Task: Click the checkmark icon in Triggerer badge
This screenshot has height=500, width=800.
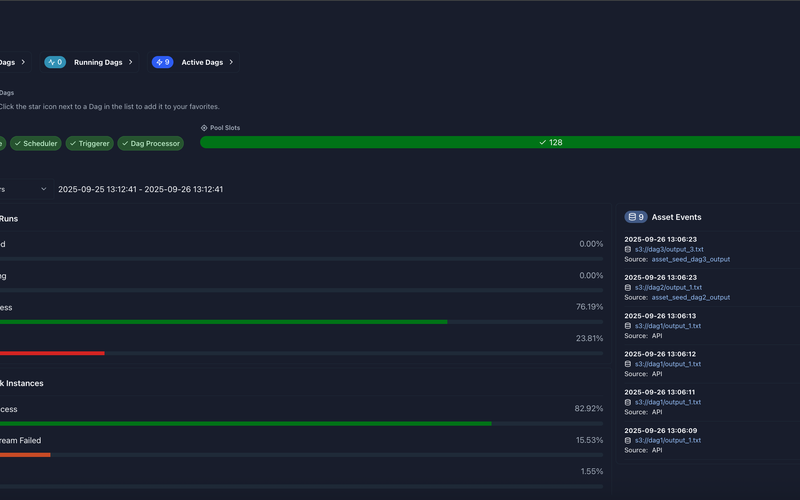Action: [x=73, y=143]
